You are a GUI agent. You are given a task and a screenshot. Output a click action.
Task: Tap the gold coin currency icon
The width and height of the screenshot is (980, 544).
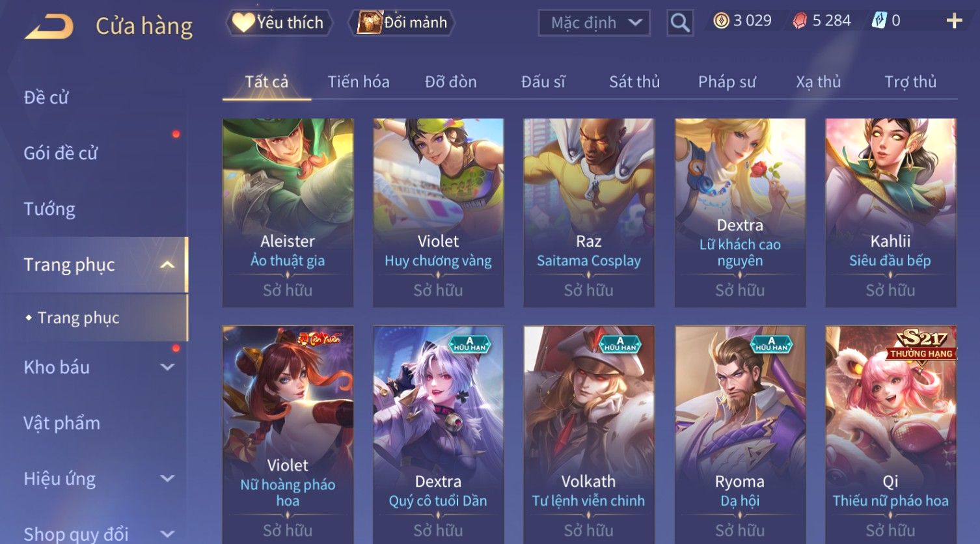[721, 21]
